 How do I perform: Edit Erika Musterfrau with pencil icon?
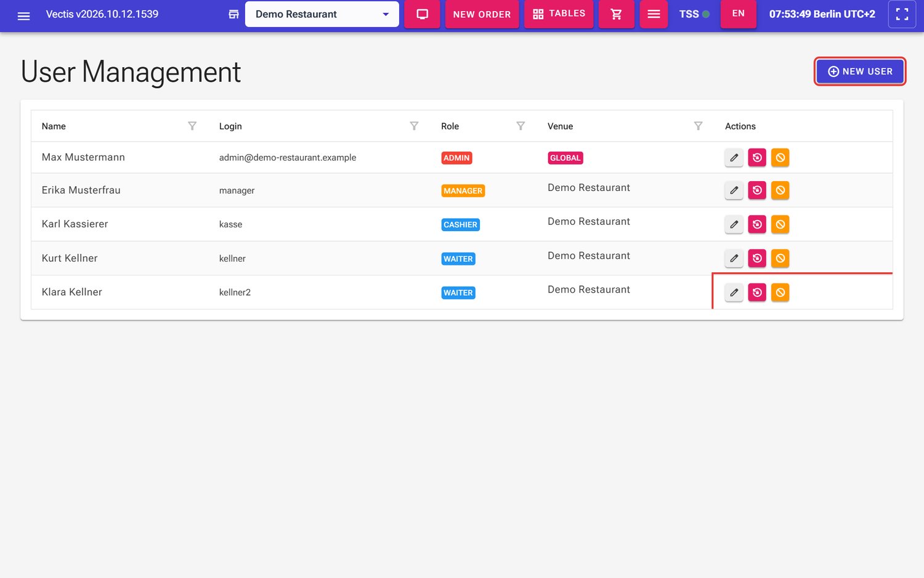click(734, 190)
